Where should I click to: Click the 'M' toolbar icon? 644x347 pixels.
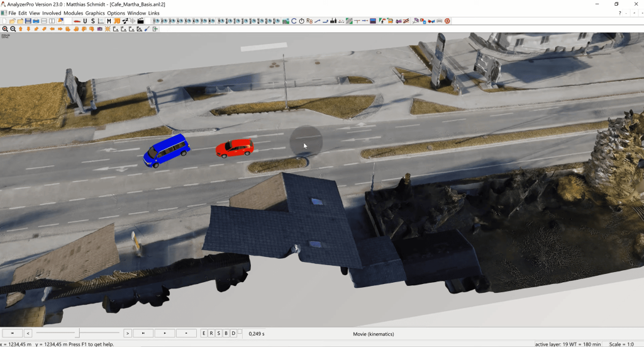point(109,21)
